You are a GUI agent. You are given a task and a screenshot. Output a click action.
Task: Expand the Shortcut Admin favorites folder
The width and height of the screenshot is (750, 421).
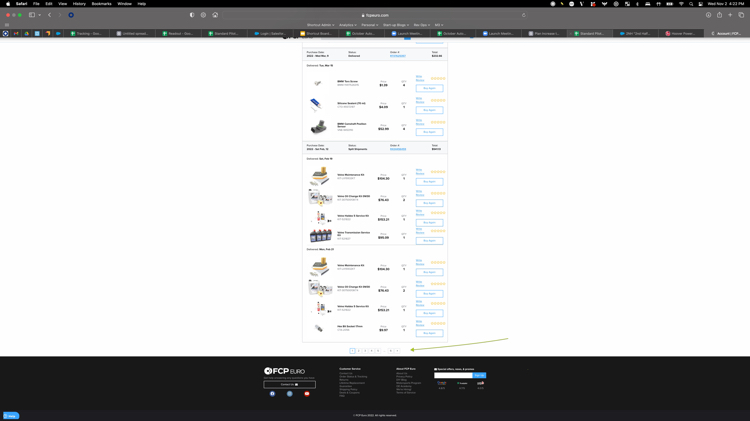click(320, 25)
